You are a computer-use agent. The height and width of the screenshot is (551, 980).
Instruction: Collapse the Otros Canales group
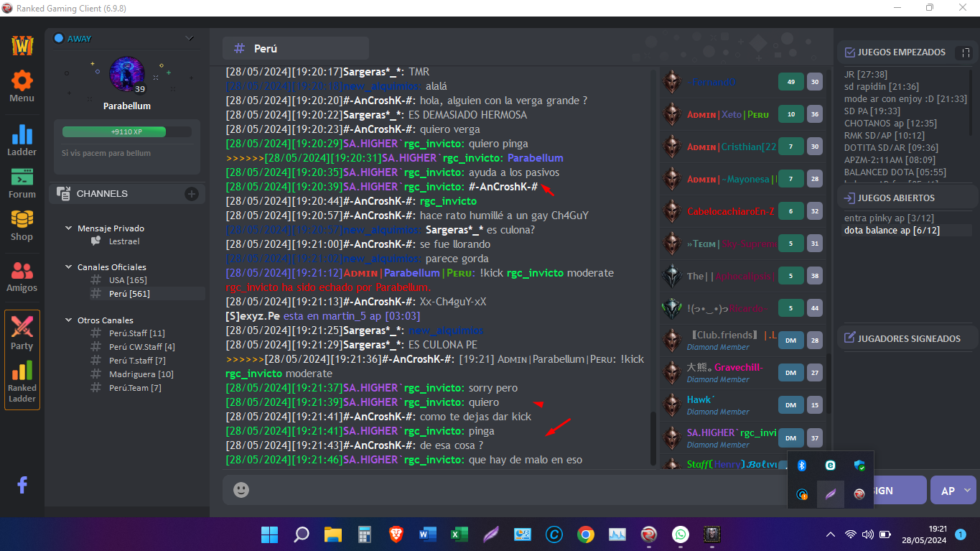[68, 320]
